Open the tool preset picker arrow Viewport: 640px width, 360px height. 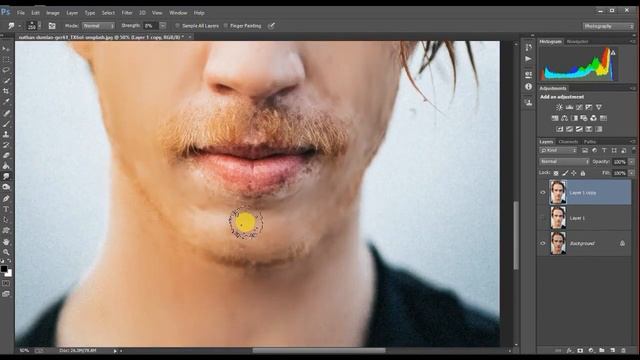(19, 26)
